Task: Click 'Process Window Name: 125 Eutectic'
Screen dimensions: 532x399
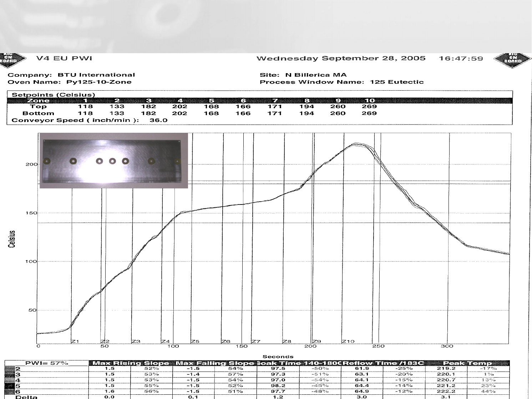Action: click(342, 82)
